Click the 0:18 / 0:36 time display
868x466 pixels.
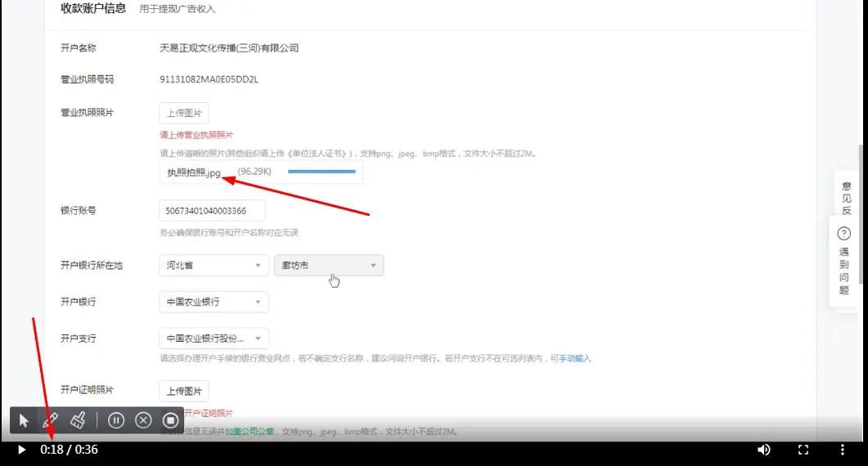[x=70, y=450]
